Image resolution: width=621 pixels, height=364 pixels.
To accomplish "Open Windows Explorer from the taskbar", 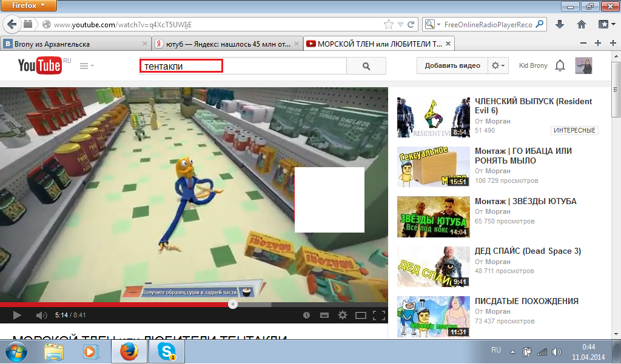I will pos(54,352).
